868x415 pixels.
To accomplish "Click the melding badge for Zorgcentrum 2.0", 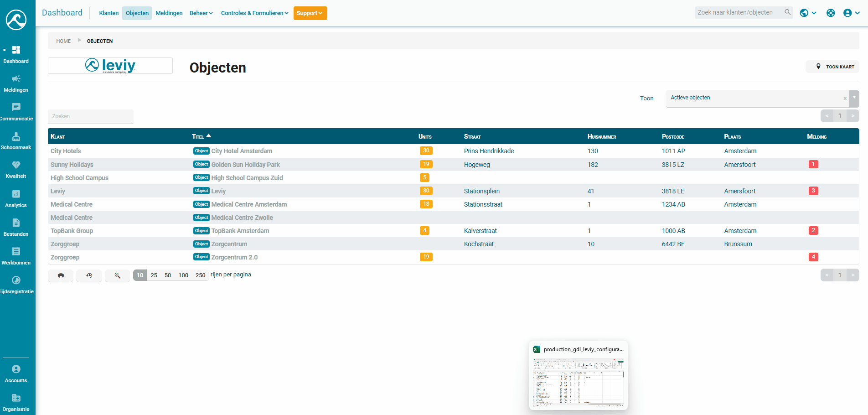I will (813, 257).
